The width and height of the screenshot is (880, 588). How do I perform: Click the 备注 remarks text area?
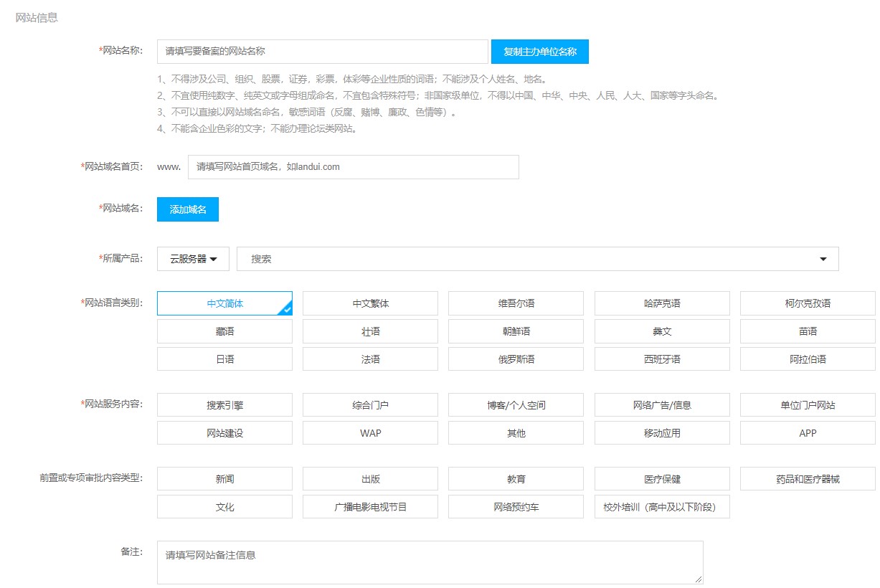[x=430, y=561]
